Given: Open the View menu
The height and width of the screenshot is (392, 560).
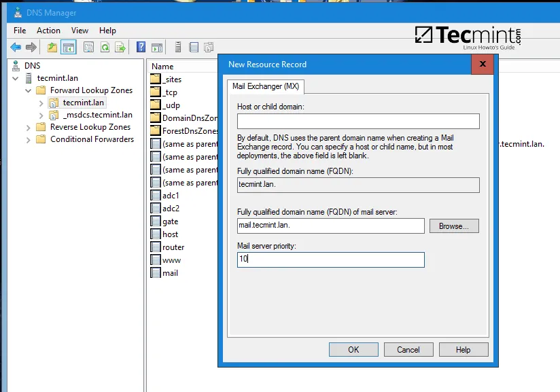Looking at the screenshot, I should click(x=80, y=30).
